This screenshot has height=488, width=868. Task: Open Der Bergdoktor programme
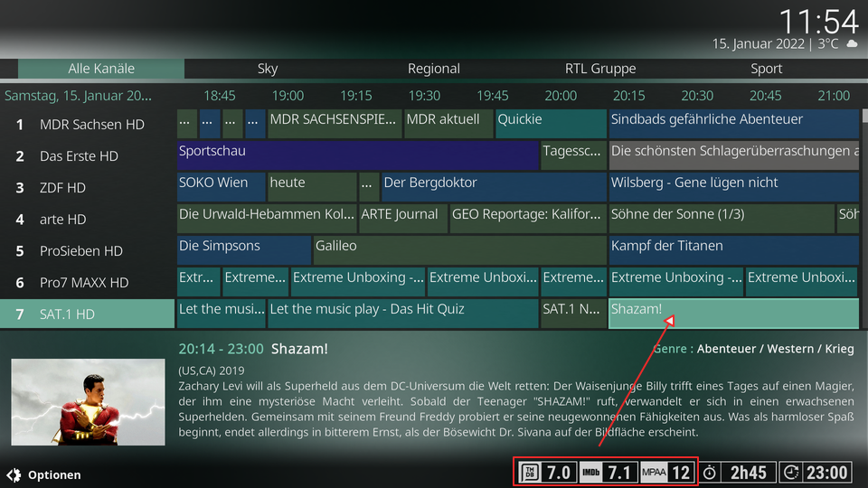tap(494, 187)
